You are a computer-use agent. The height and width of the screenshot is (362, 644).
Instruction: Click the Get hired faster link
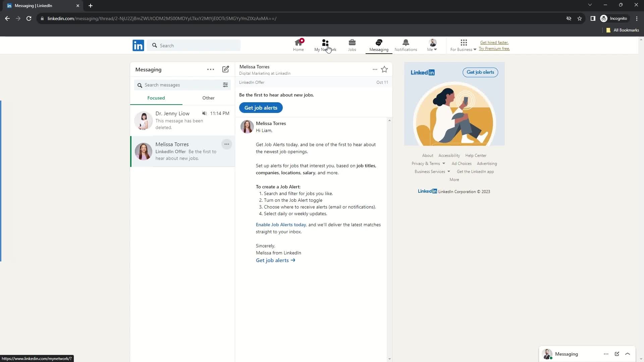click(x=494, y=43)
